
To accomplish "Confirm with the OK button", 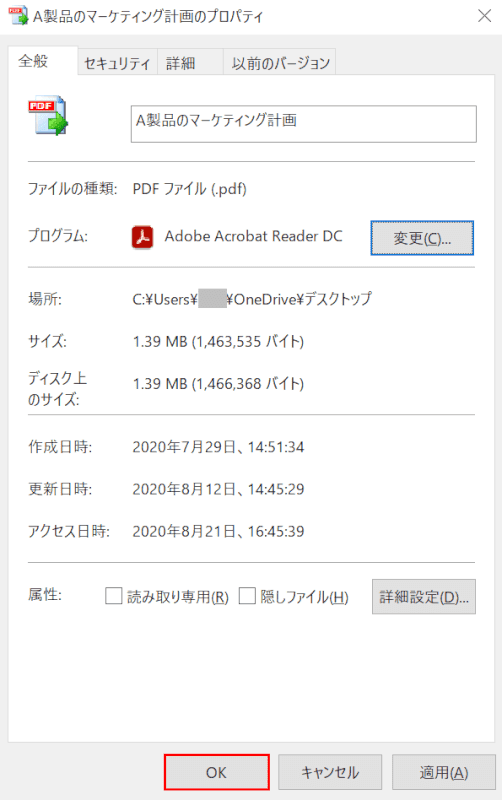I will coord(216,772).
